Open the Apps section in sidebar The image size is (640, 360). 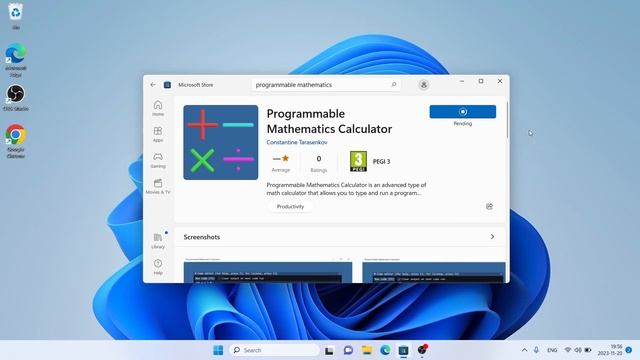[158, 134]
